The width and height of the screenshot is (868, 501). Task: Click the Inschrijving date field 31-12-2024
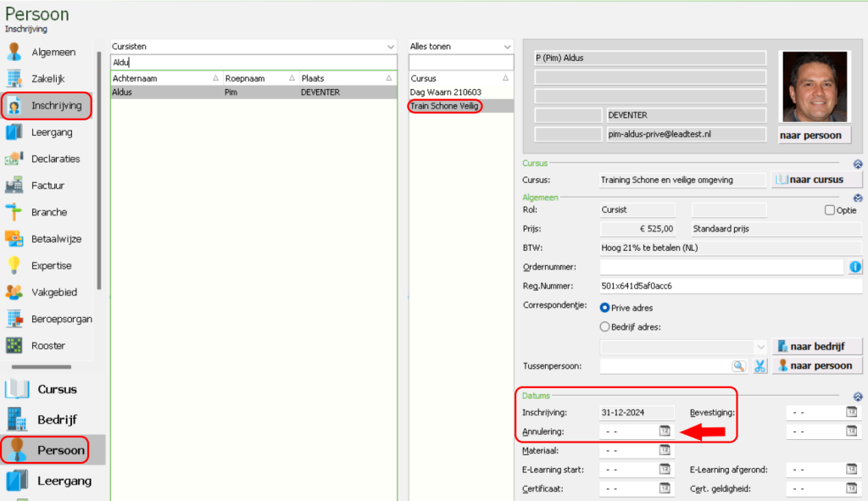[x=637, y=413]
